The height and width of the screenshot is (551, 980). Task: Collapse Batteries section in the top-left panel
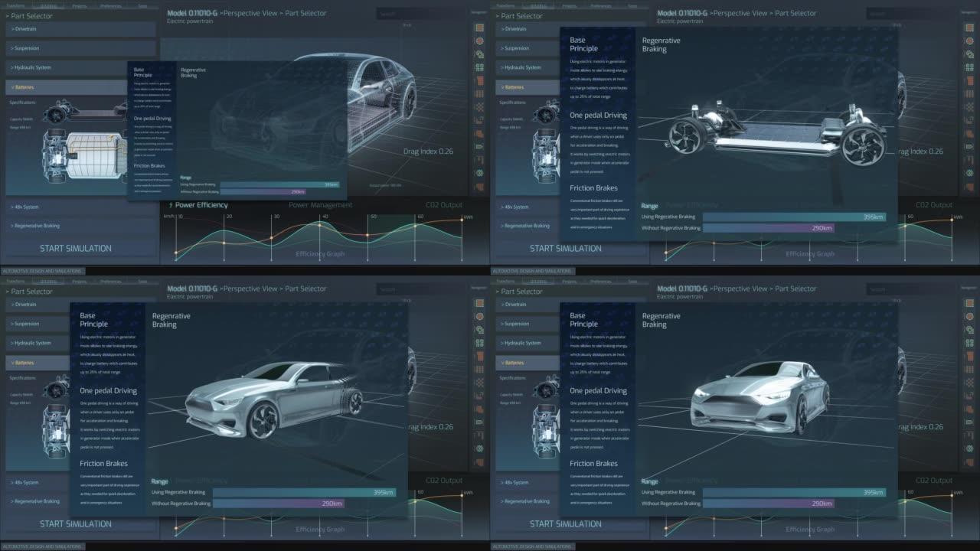tap(67, 87)
